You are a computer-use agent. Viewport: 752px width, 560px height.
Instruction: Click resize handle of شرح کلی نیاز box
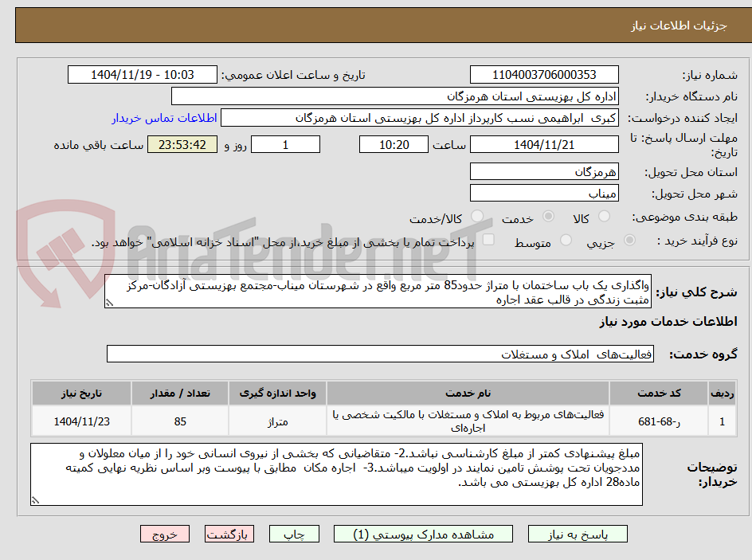[x=109, y=303]
